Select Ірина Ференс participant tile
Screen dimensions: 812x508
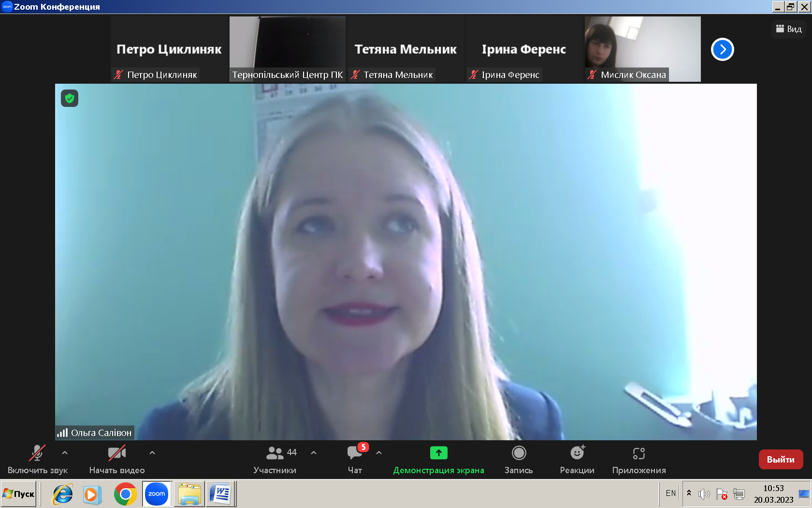coord(524,49)
